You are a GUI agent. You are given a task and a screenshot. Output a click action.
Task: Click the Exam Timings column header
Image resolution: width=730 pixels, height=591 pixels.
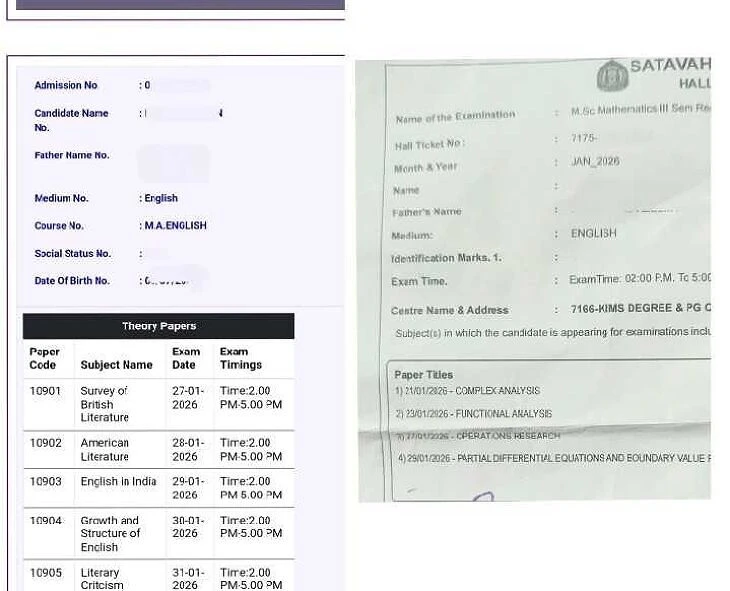tap(240, 358)
